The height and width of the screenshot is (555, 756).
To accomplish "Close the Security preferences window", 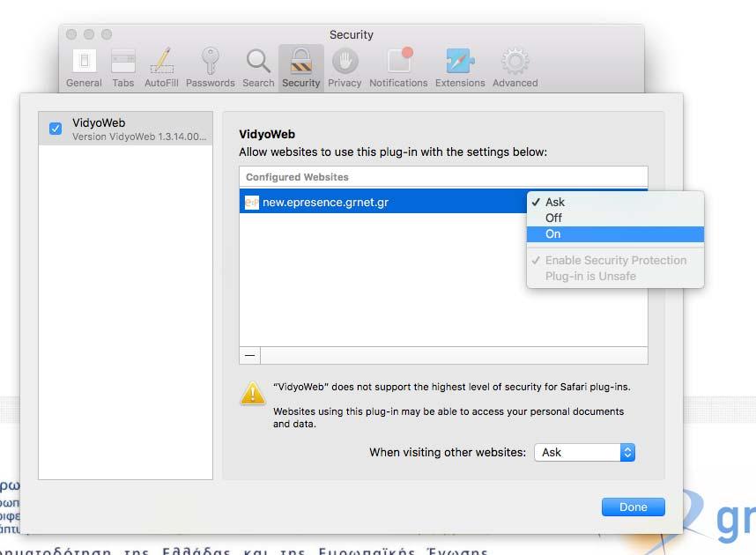I will [71, 34].
